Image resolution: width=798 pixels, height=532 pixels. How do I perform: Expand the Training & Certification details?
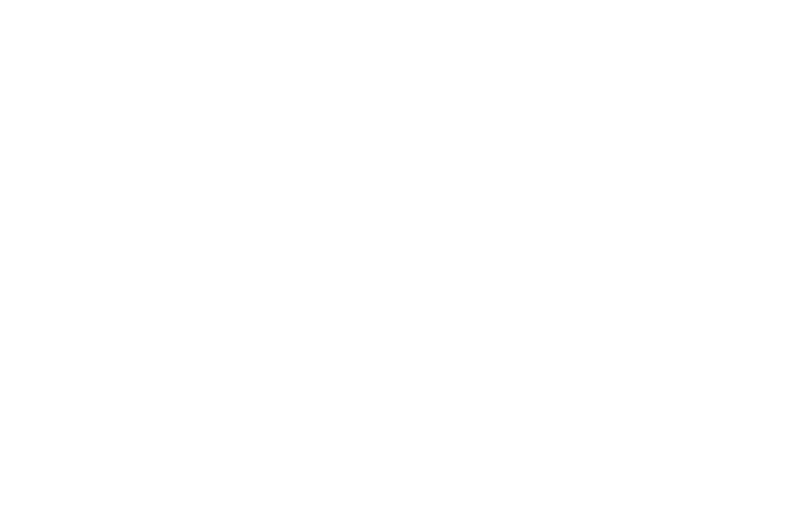pyautogui.click(x=399, y=334)
